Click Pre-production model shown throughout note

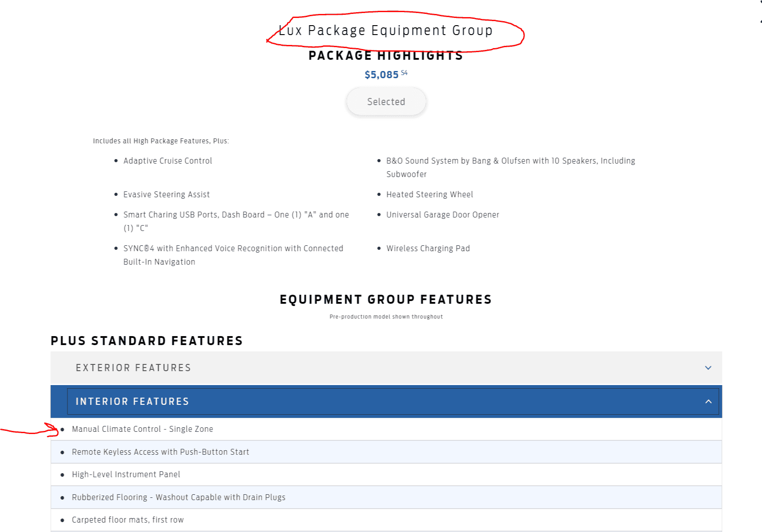[x=386, y=317]
